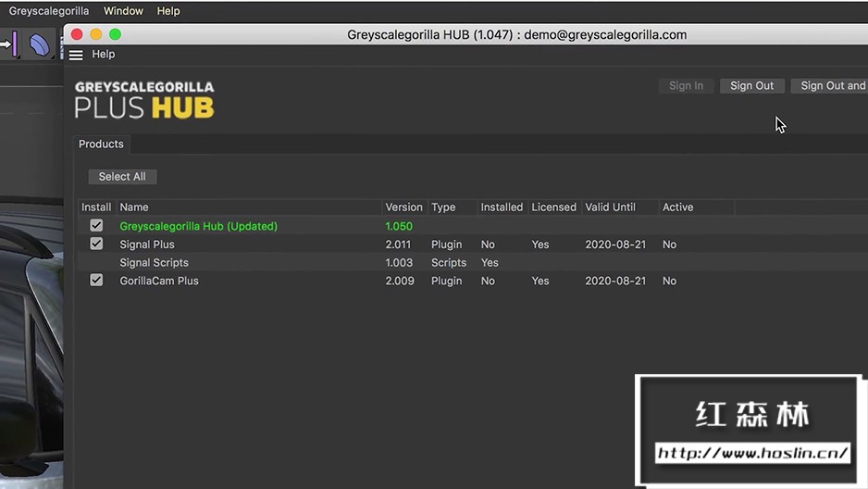This screenshot has height=489, width=868.
Task: Click the blue capsule tool icon
Action: pos(39,44)
